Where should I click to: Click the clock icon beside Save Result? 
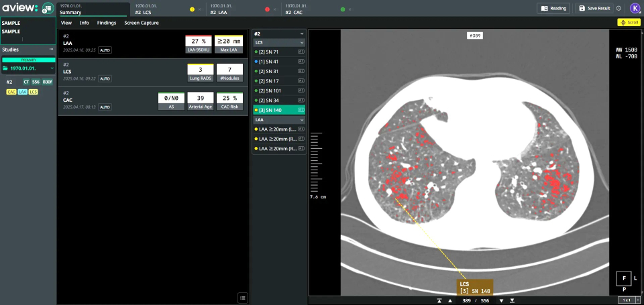[x=619, y=9]
